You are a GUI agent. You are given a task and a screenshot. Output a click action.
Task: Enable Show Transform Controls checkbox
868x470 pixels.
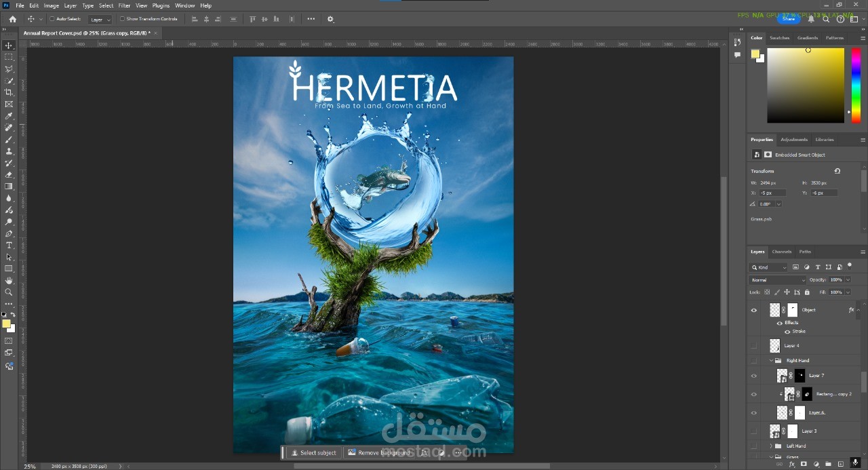[122, 19]
